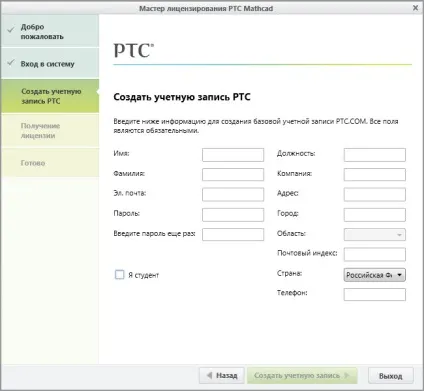Image resolution: width=424 pixels, height=391 pixels.
Task: Click the 'Назад' back button
Action: tap(222, 376)
